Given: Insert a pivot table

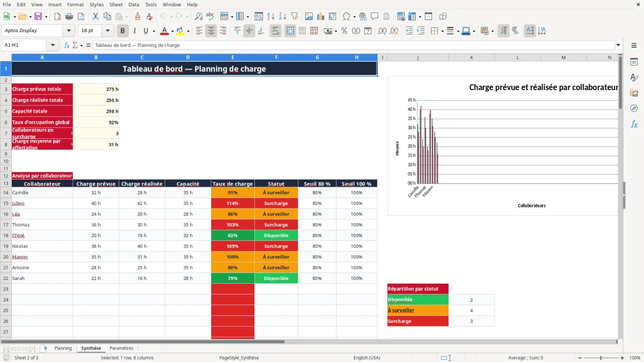Looking at the screenshot, I should [333, 17].
